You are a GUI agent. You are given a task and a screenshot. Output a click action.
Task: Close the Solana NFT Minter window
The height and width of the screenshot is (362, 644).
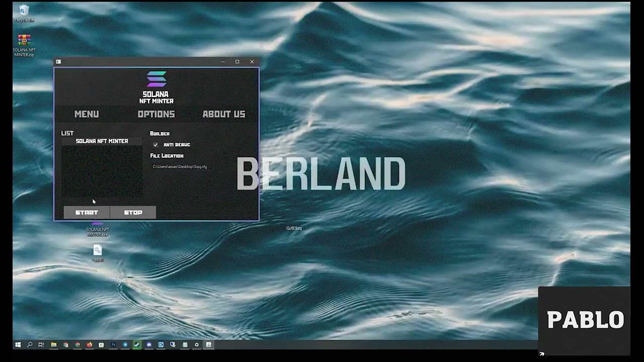pyautogui.click(x=252, y=62)
